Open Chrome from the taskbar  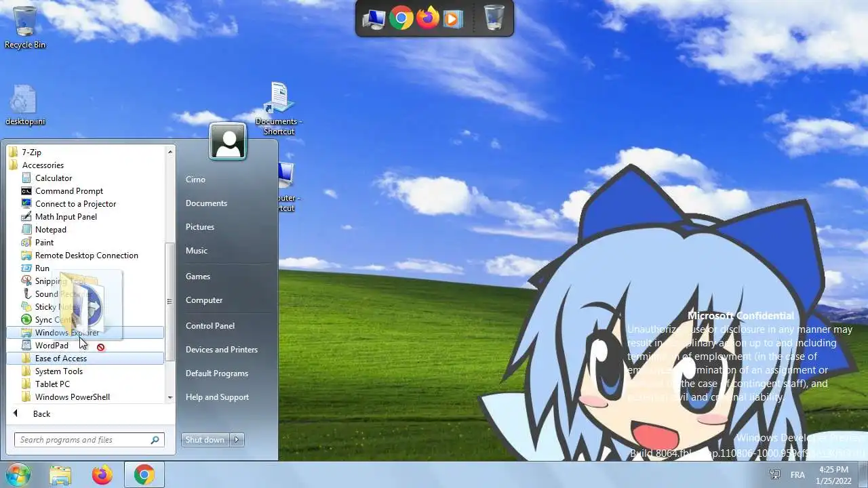point(144,475)
